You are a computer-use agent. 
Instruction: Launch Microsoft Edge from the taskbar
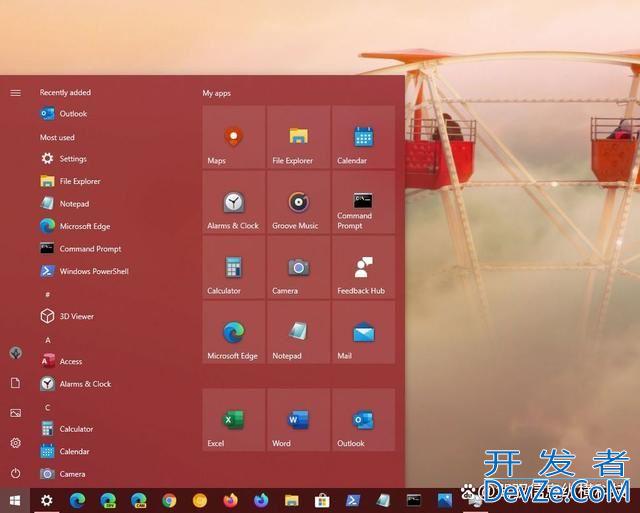(x=77, y=500)
